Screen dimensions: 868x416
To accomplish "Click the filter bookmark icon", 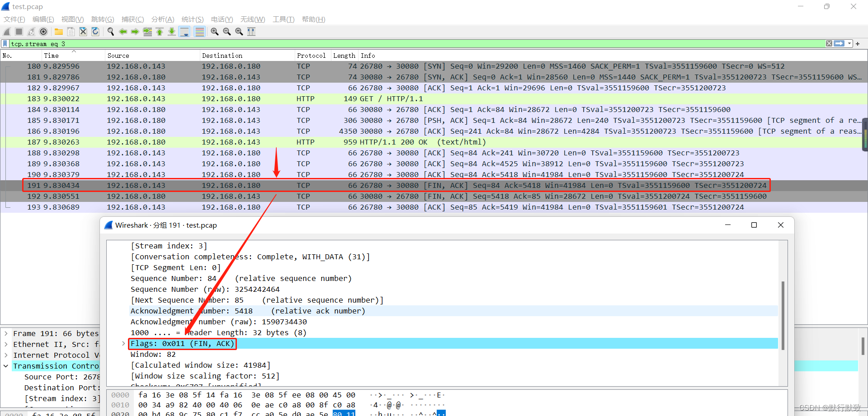I will (x=5, y=44).
